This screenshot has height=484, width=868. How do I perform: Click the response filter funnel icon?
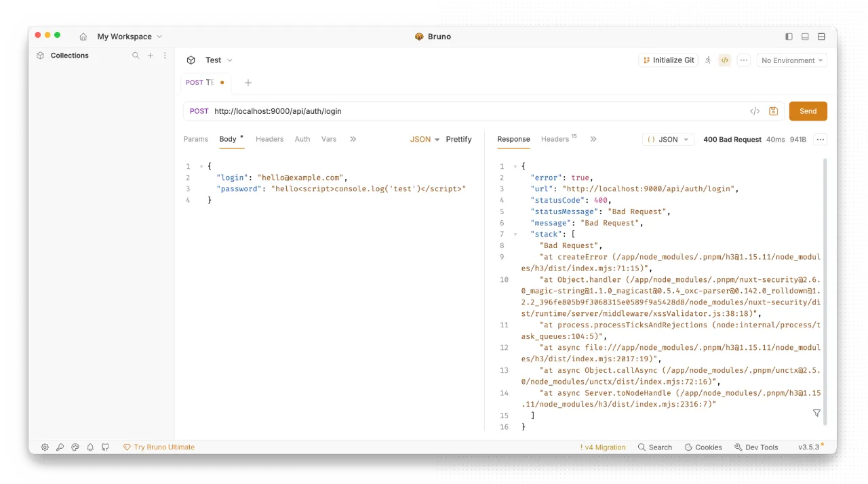click(x=816, y=413)
